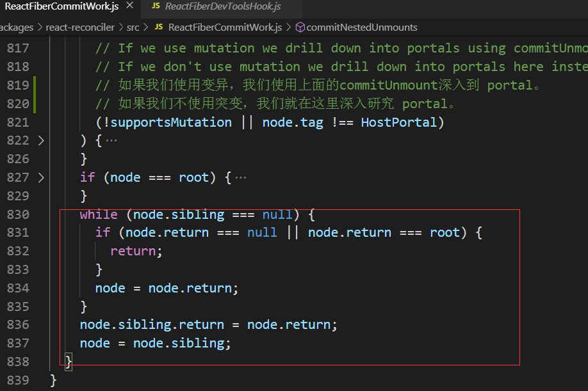
Task: Click the JS icon on ReactFiberDevToolsHook.js tab
Action: pos(156,7)
